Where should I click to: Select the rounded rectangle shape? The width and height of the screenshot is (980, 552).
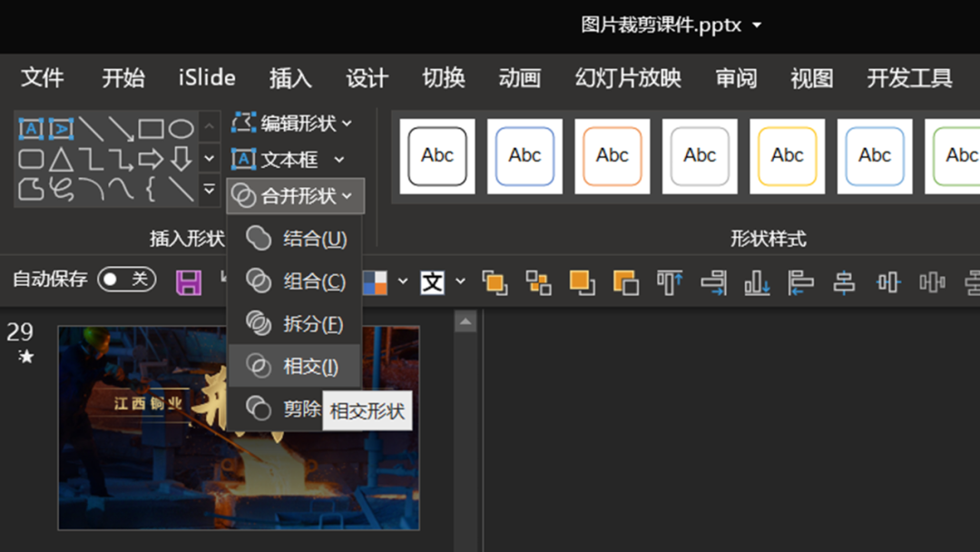31,160
